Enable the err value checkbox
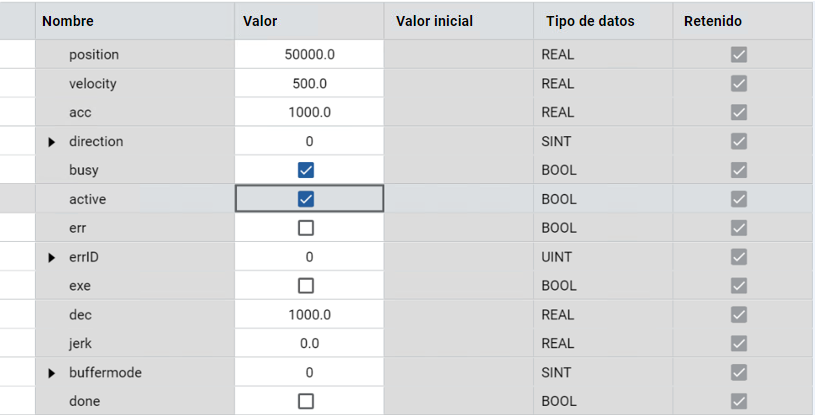815x417 pixels. 306,228
